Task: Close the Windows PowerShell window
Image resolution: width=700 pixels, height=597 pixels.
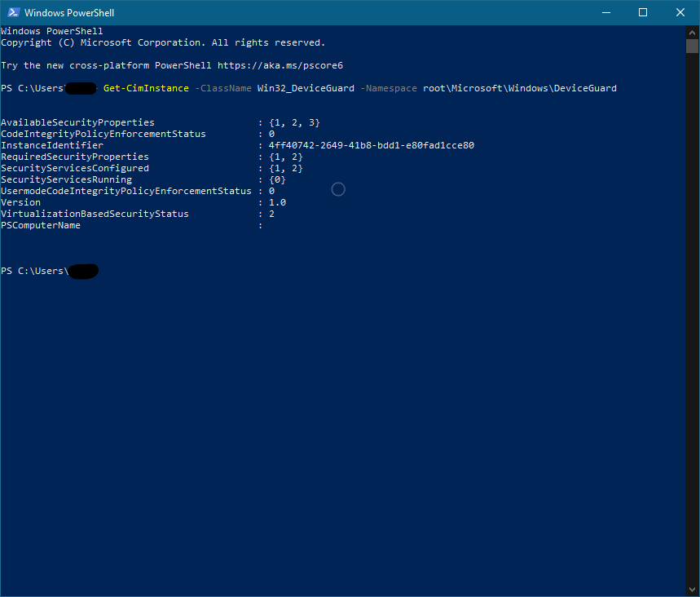Action: click(x=680, y=12)
